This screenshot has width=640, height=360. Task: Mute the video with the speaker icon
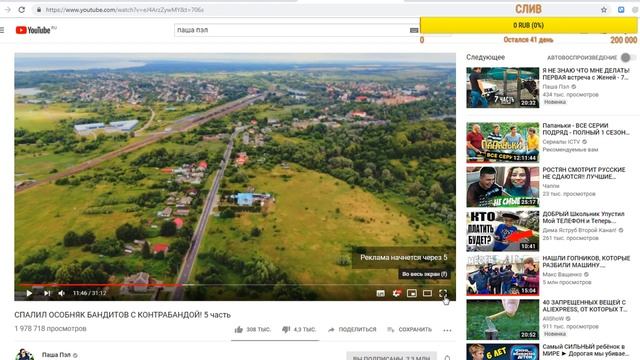tap(62, 293)
